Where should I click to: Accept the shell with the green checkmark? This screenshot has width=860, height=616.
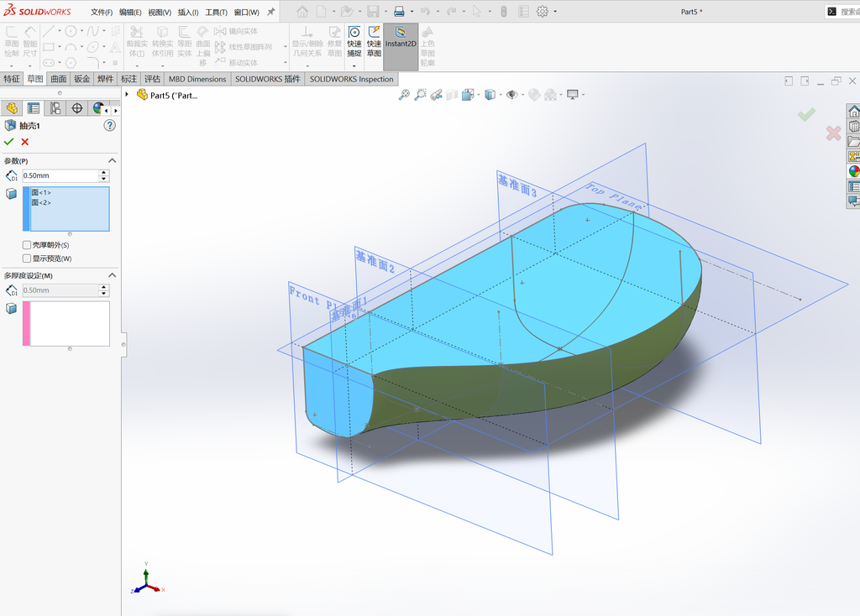click(x=8, y=142)
